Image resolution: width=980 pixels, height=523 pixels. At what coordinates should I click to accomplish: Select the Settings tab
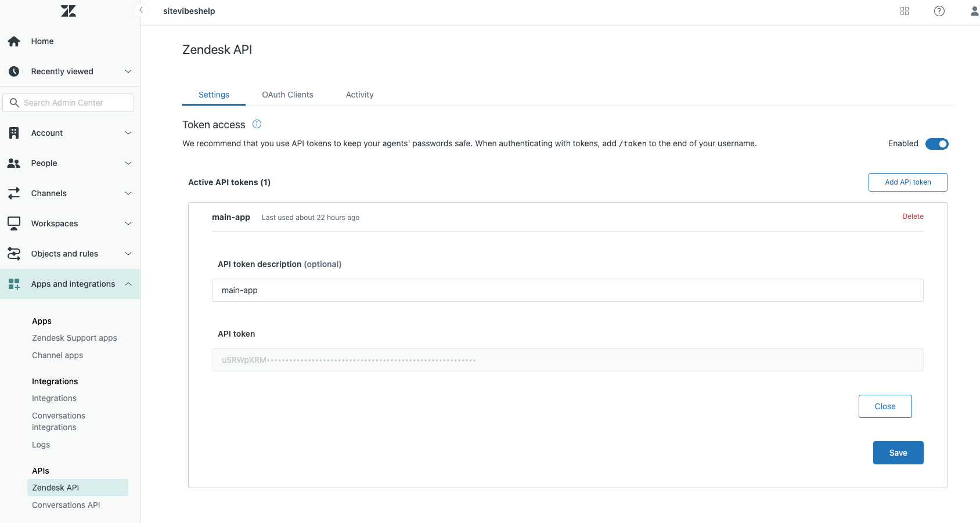(x=214, y=95)
